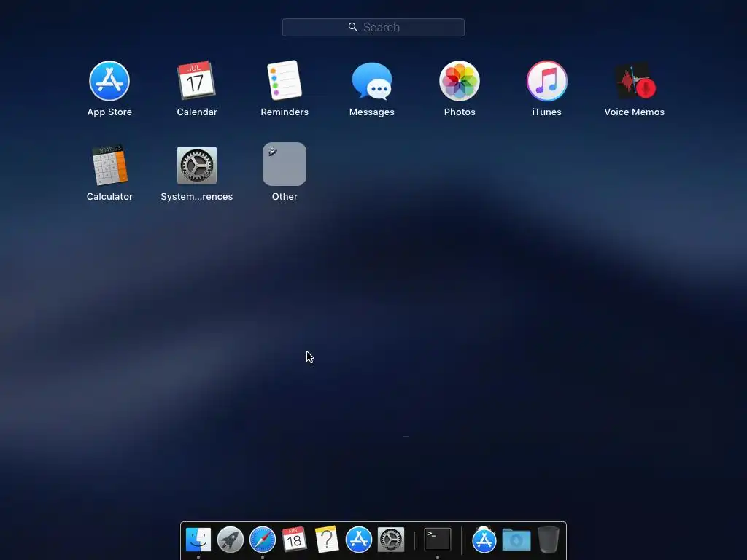Image resolution: width=747 pixels, height=560 pixels.
Task: Launch the Messages app
Action: click(x=371, y=81)
